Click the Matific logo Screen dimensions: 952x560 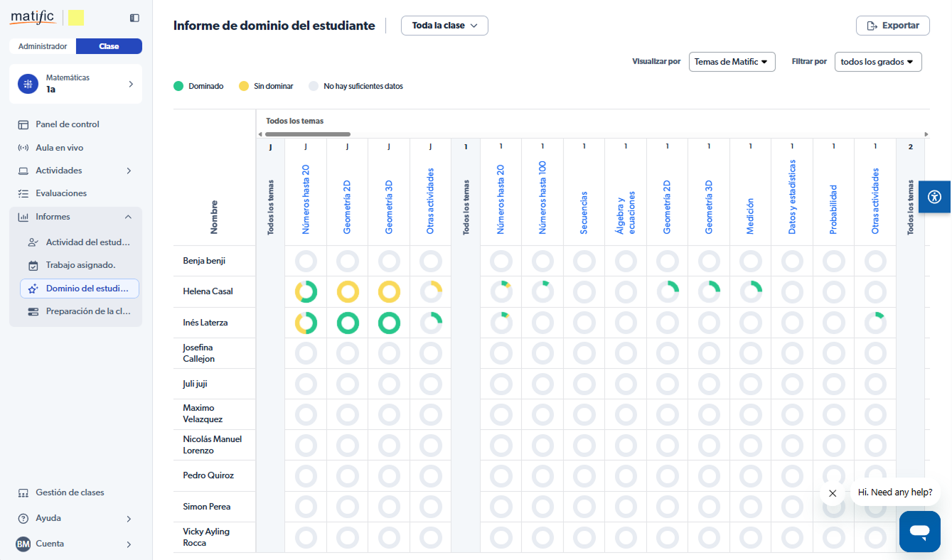[x=33, y=17]
